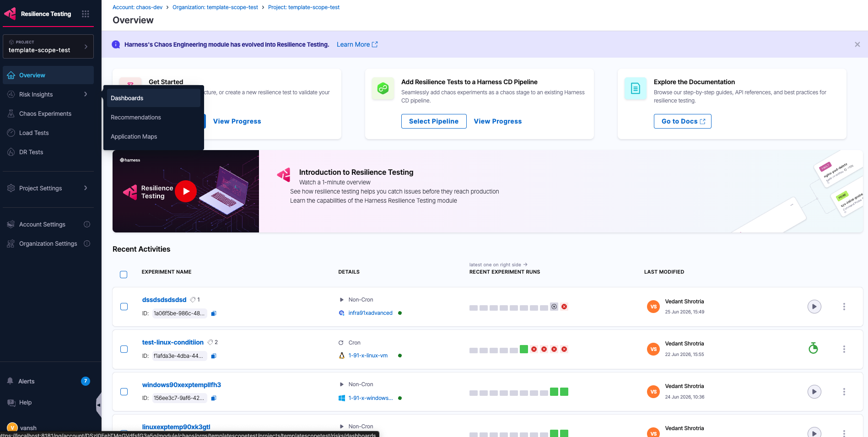868x437 pixels.
Task: Click View Progress under the CD Pipeline card
Action: (498, 121)
